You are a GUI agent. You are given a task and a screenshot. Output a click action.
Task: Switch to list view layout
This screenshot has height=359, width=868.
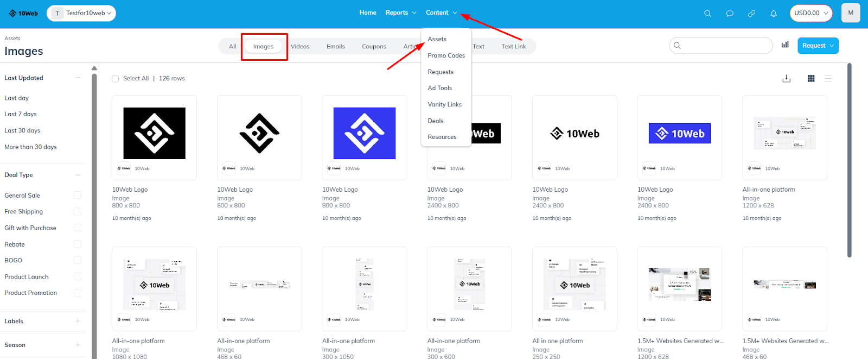(828, 79)
